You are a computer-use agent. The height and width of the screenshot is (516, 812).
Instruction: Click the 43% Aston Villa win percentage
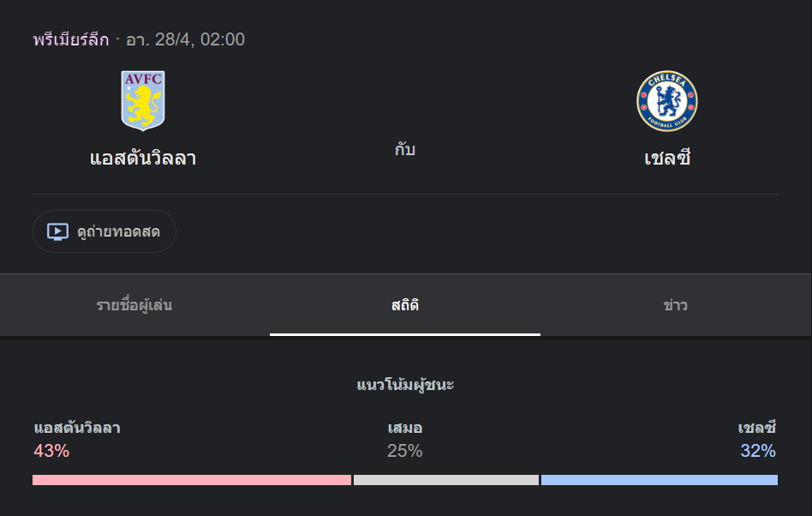51,451
